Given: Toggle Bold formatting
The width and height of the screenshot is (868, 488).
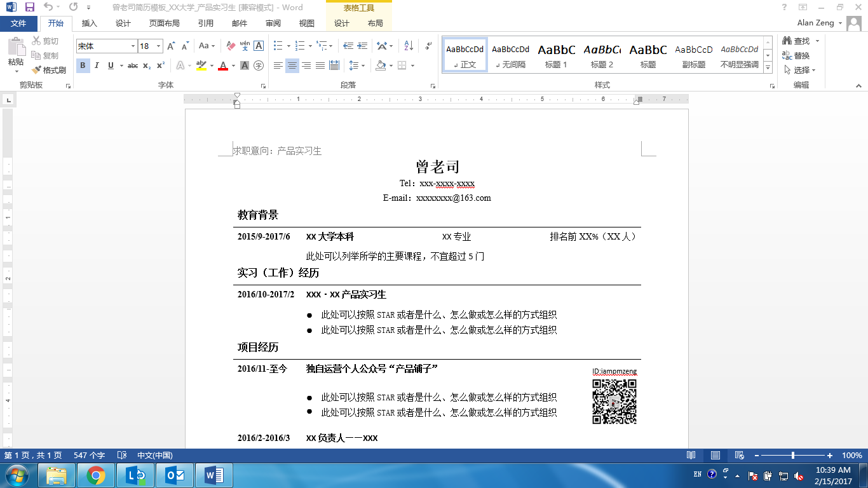Looking at the screenshot, I should [x=83, y=65].
